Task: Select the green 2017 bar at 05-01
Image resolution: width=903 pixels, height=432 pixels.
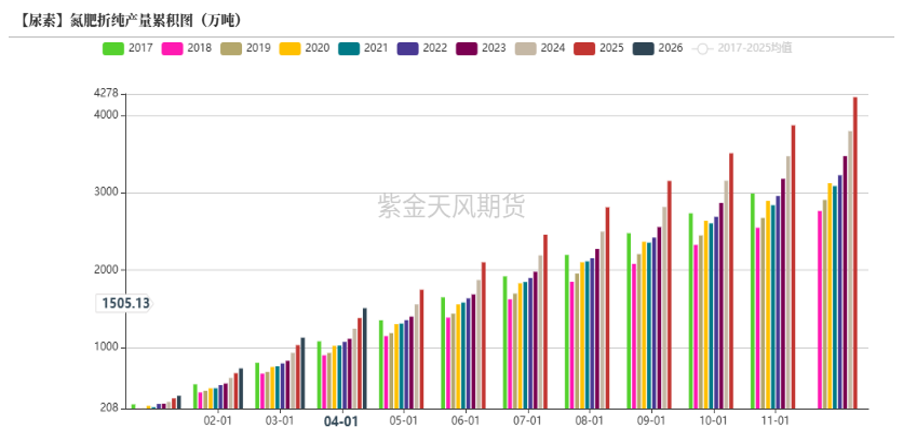Action: click(381, 365)
